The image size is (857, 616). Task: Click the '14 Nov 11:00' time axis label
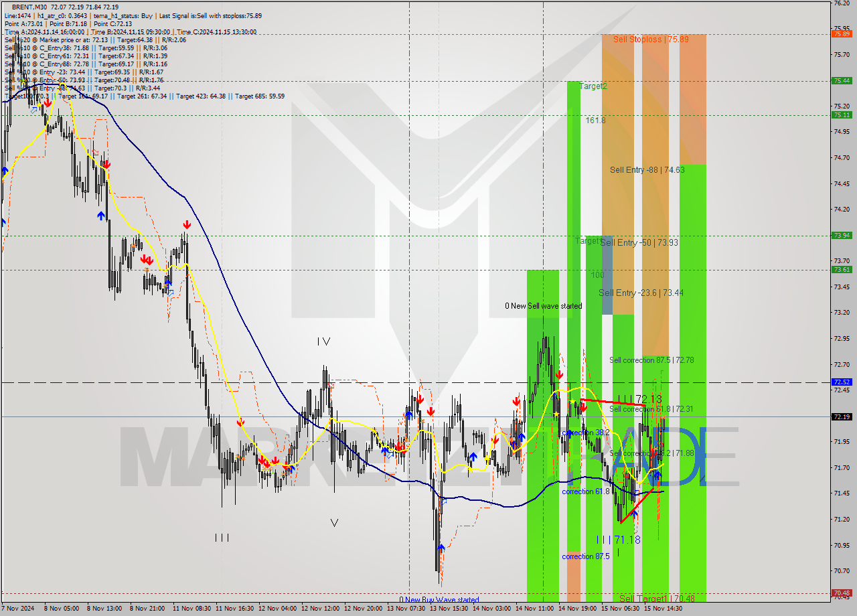[535, 609]
